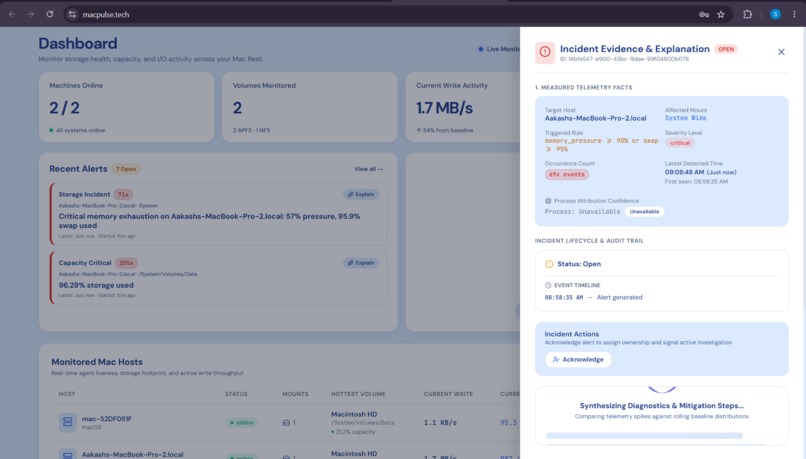Click the Unavailable confidence badge
806x459 pixels.
tap(644, 212)
